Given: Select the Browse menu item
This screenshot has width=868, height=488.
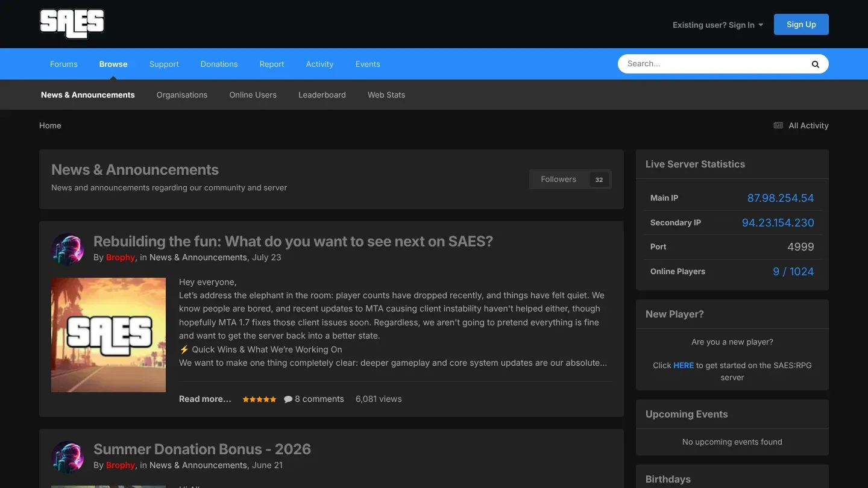Looking at the screenshot, I should pos(113,64).
